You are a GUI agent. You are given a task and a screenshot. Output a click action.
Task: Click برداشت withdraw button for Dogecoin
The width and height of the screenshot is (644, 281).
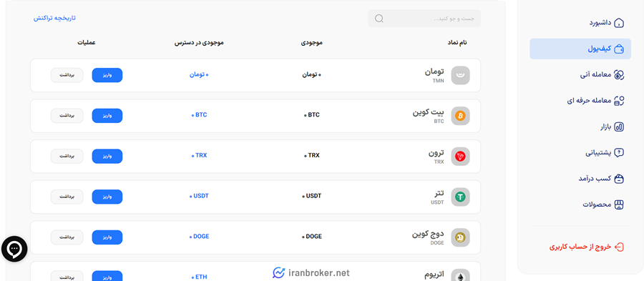point(67,237)
